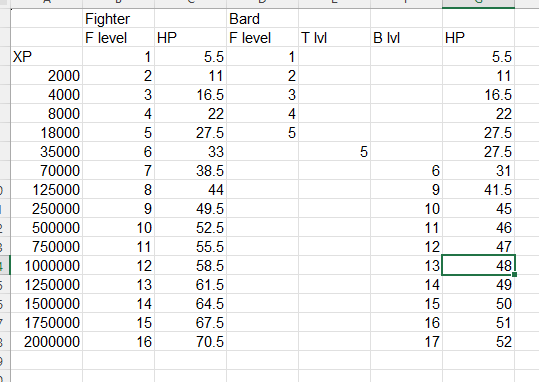This screenshot has height=382, width=539.
Task: Select the T lvl value 5
Action: coord(334,152)
